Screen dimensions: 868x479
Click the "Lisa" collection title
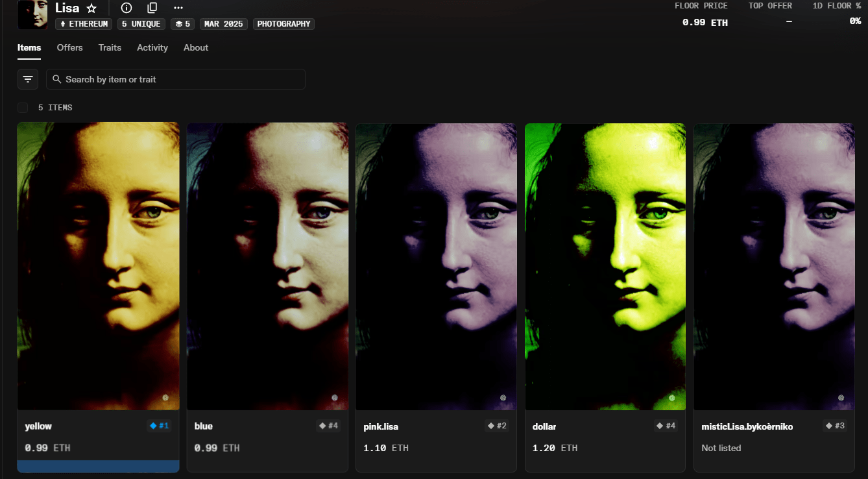coord(67,8)
